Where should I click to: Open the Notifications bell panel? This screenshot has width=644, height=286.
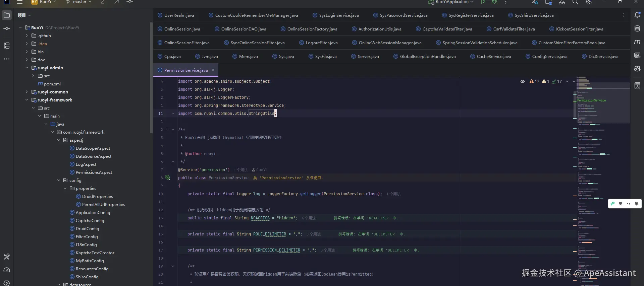click(637, 15)
